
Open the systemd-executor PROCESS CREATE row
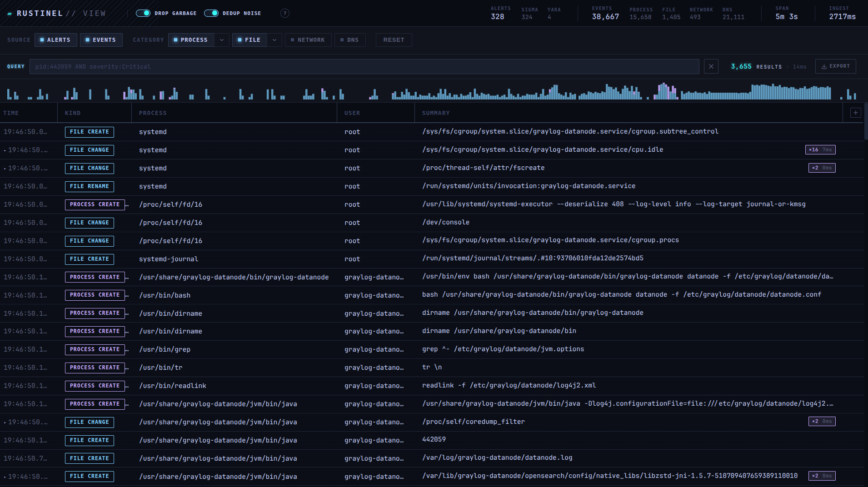[x=432, y=204]
